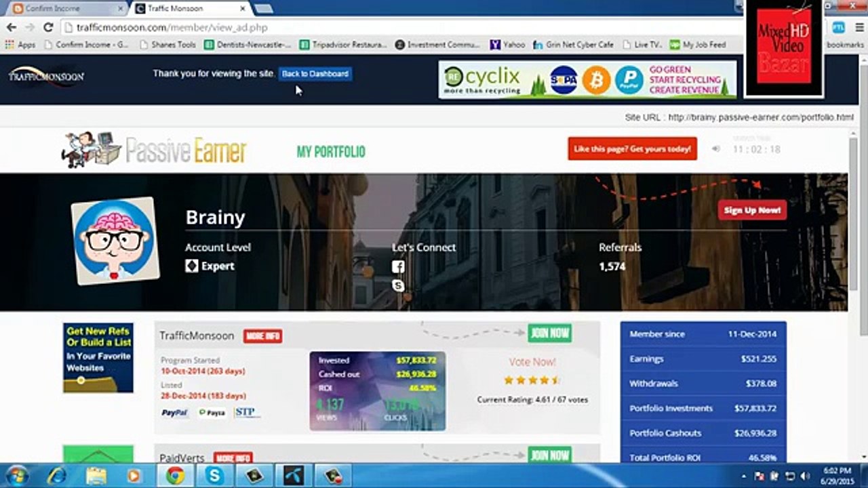Toggle page sound speaker icon near timer
The width and height of the screenshot is (868, 488).
point(715,149)
